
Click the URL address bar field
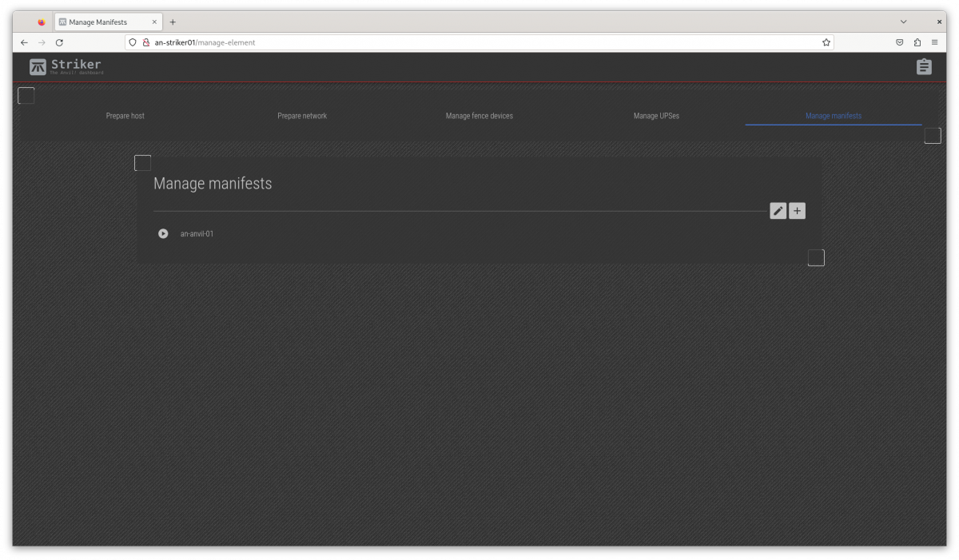(x=479, y=42)
